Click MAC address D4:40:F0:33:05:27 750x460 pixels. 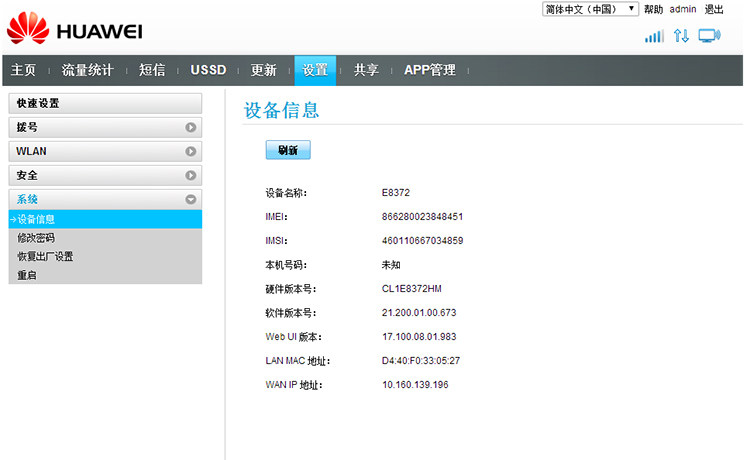click(421, 361)
